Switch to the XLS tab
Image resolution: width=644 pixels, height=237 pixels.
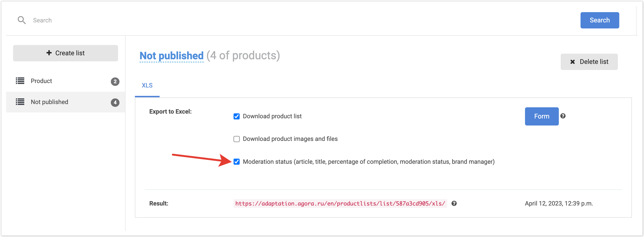[x=147, y=86]
